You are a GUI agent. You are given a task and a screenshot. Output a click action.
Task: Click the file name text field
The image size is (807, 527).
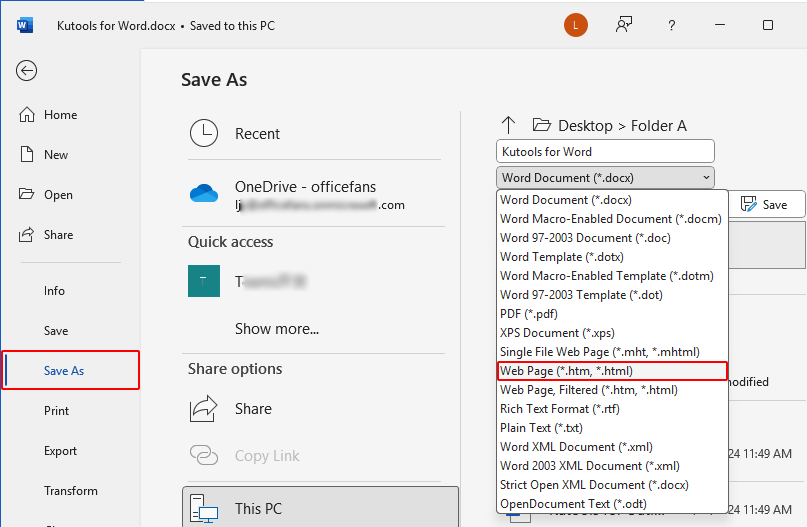[x=605, y=152]
